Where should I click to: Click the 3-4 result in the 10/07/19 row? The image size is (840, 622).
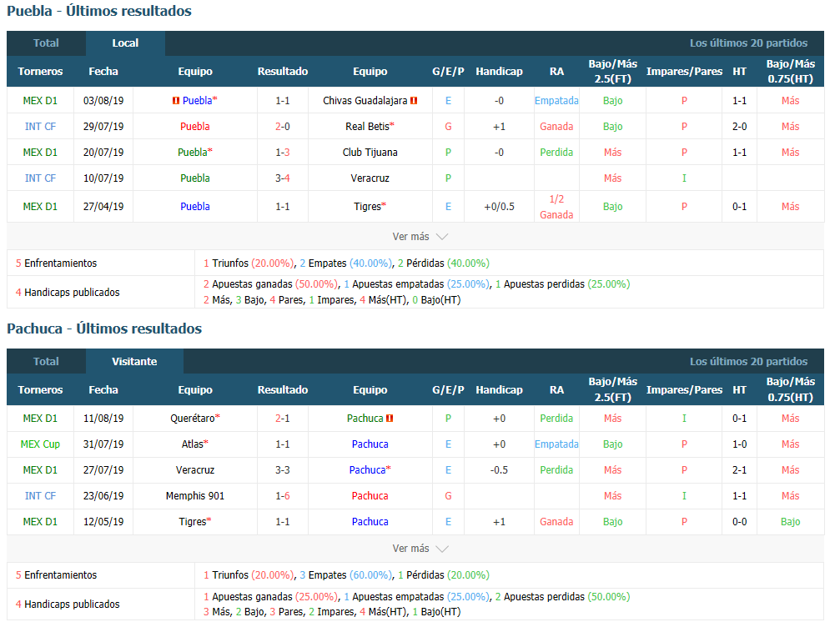(283, 178)
